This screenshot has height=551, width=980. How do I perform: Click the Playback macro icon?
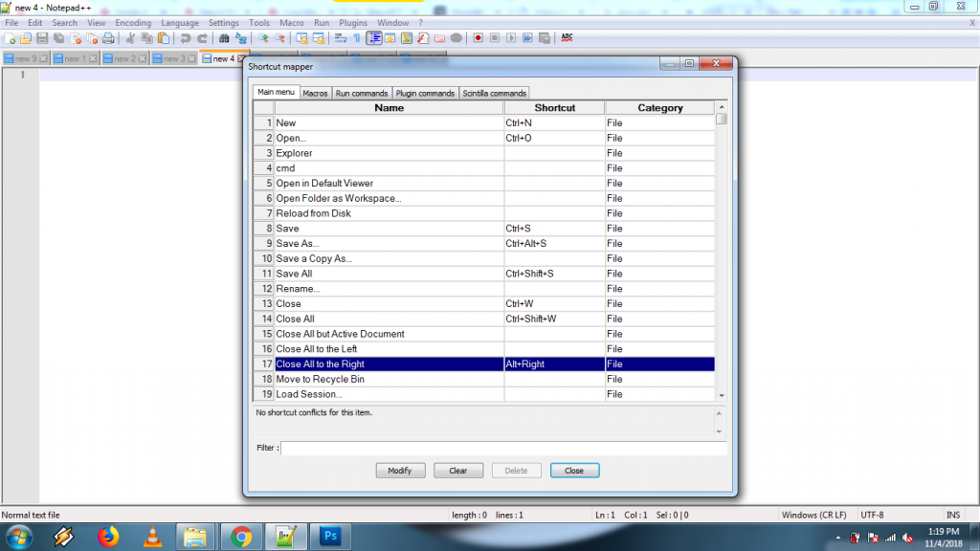tap(511, 38)
